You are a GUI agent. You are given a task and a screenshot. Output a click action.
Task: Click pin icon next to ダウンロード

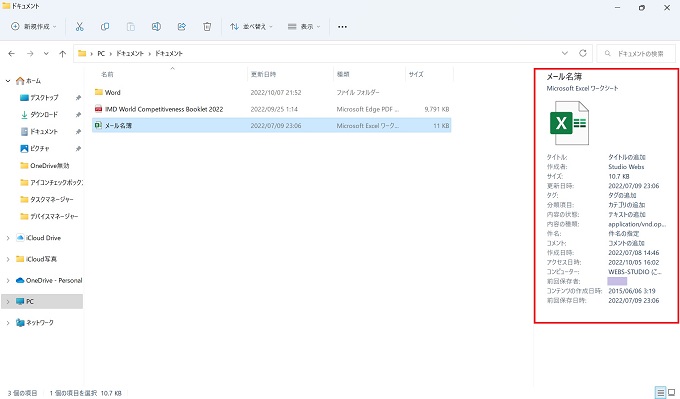point(78,115)
